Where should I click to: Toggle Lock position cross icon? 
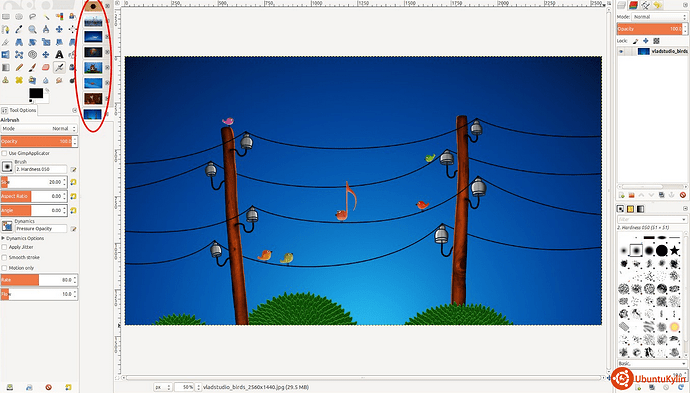tap(646, 41)
